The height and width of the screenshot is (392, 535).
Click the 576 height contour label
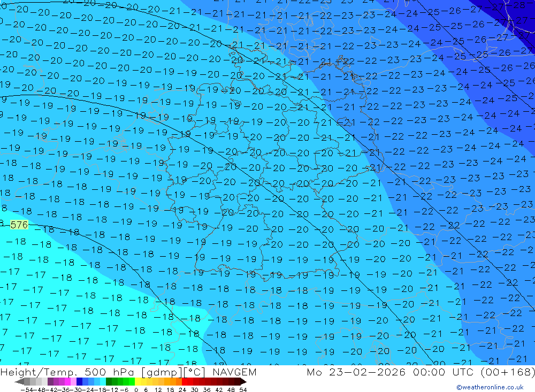coord(19,225)
